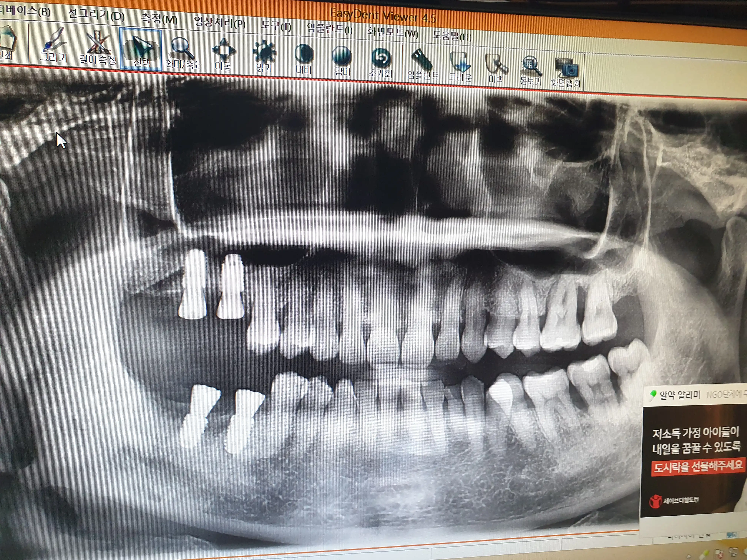This screenshot has width=747, height=560.
Task: Choose the 선택 selection arrow tool
Action: pyautogui.click(x=141, y=49)
